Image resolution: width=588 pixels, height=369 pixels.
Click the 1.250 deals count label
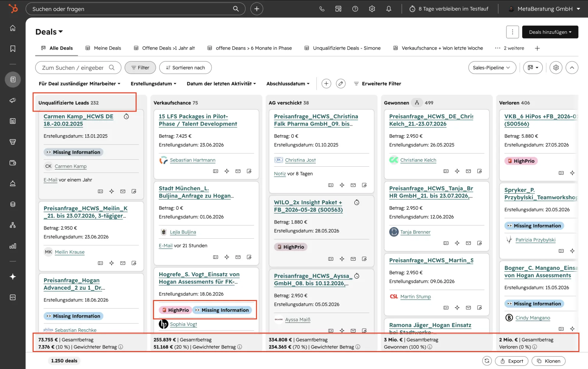64,361
